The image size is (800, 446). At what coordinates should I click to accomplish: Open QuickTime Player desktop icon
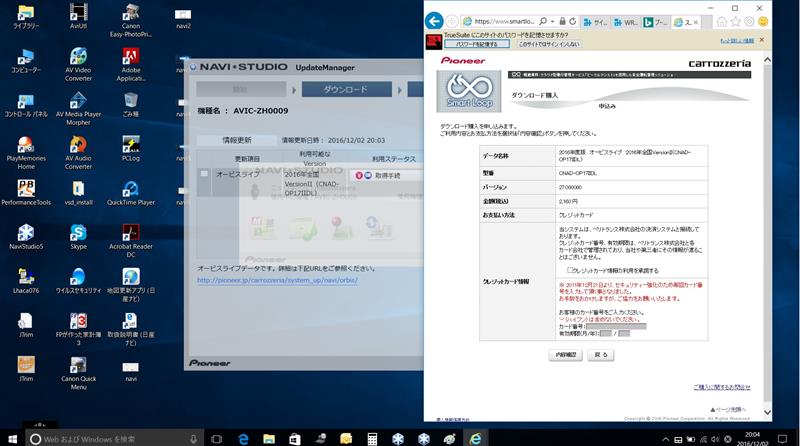[x=131, y=193]
